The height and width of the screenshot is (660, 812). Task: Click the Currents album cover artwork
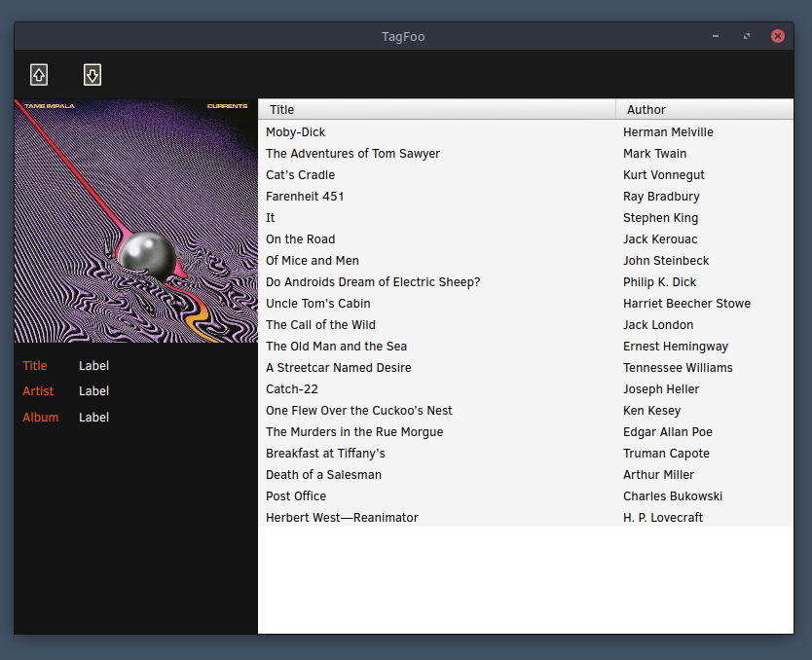click(135, 221)
